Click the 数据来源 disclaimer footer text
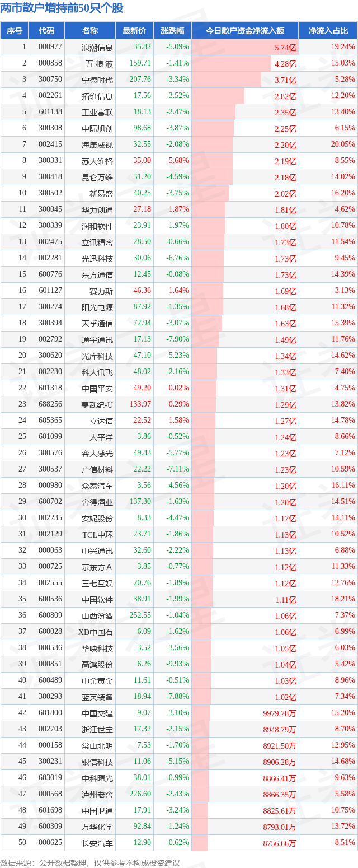Image resolution: width=358 pixels, height=868 pixels. coord(90,862)
